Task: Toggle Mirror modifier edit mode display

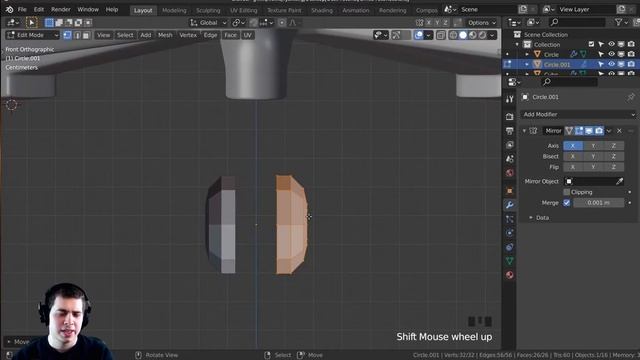Action: 579,131
